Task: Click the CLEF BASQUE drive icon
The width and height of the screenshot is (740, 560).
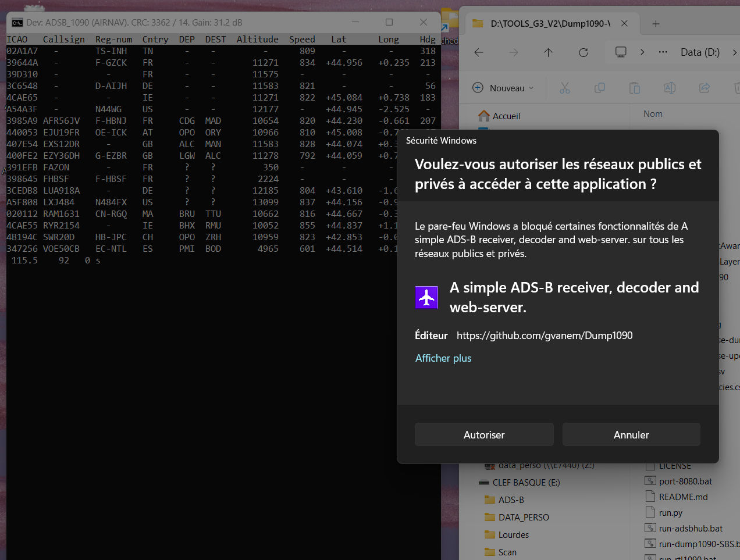Action: [484, 483]
